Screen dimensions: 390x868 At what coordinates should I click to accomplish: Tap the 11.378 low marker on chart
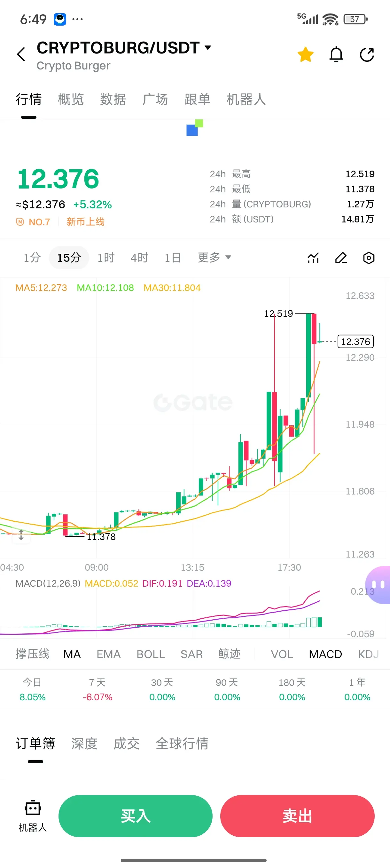(101, 537)
